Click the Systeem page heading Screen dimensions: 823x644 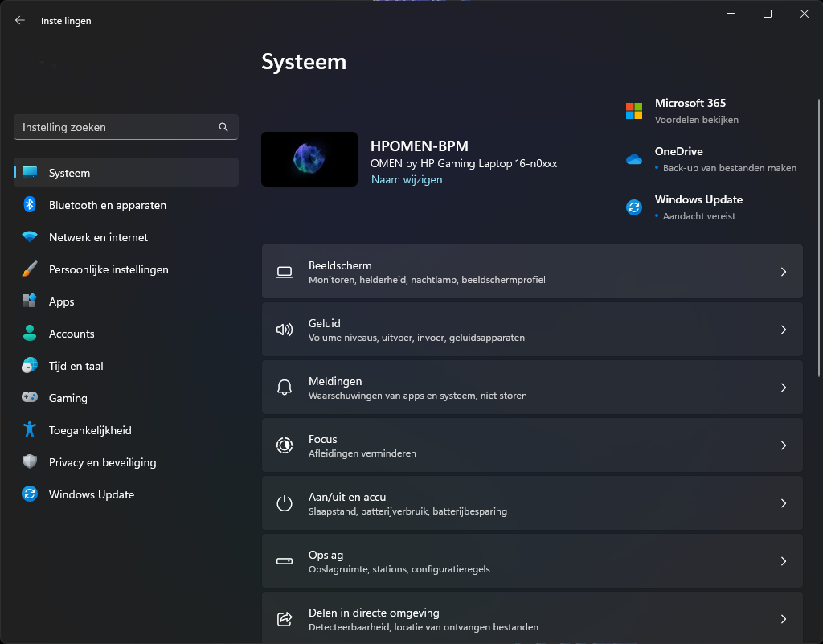pos(304,62)
